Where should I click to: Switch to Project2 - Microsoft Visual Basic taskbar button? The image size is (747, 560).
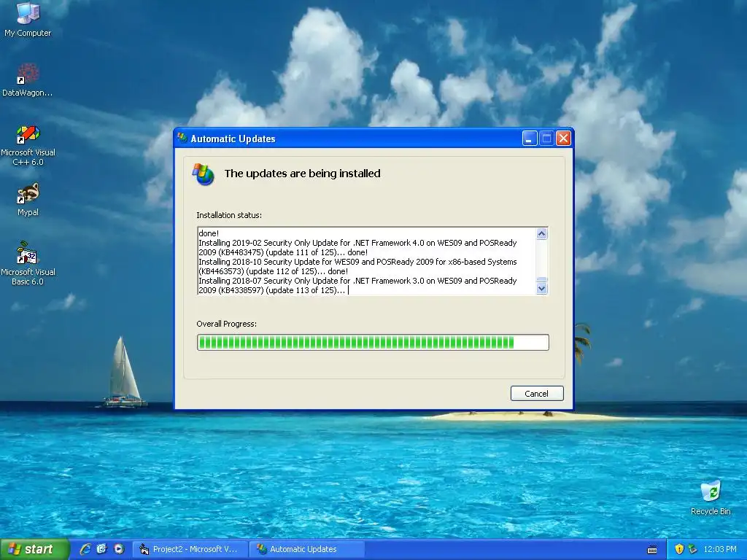189,549
